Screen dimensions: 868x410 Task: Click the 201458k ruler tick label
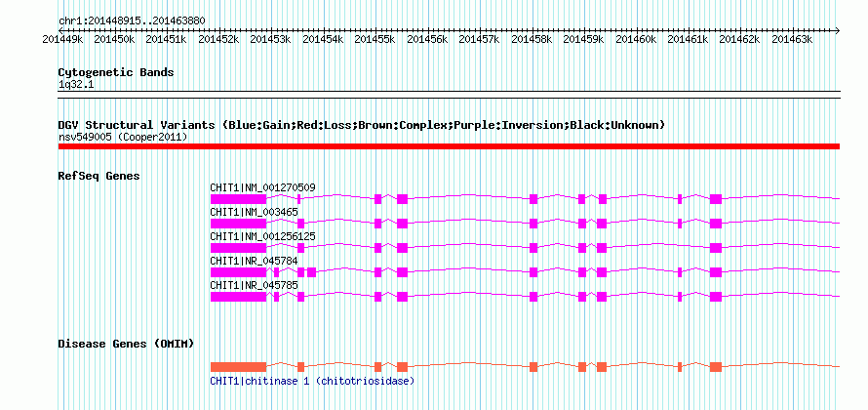(532, 39)
